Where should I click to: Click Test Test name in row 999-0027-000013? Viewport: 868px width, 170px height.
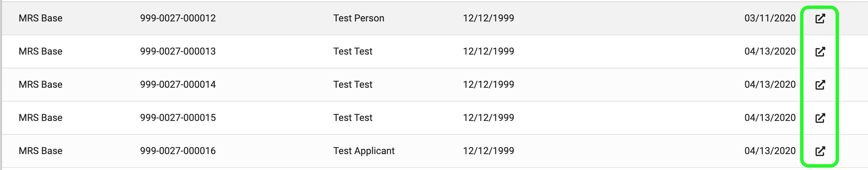pos(353,51)
